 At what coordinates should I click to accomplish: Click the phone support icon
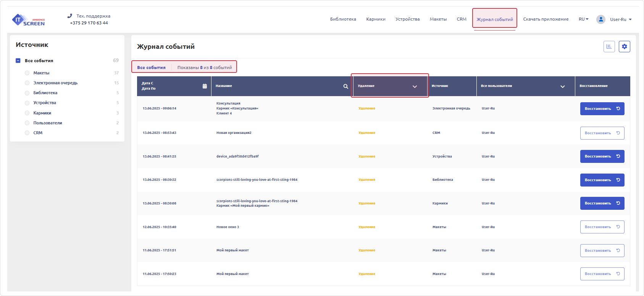coord(69,16)
